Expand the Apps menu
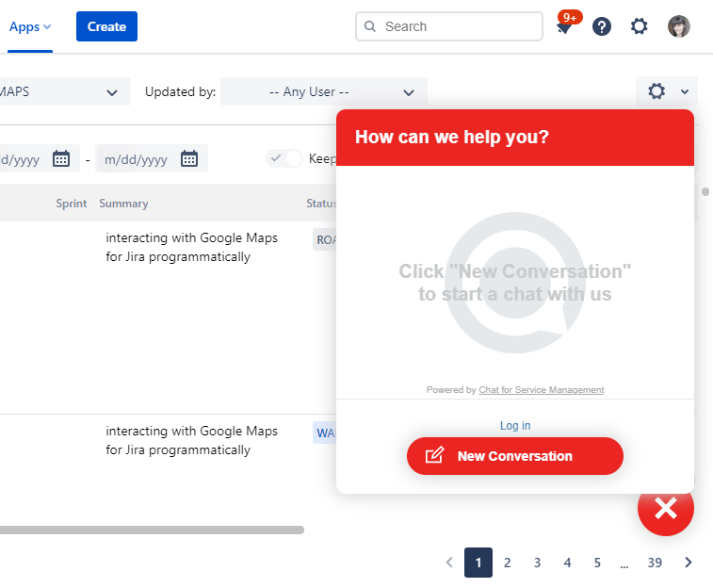The image size is (713, 588). [x=30, y=26]
